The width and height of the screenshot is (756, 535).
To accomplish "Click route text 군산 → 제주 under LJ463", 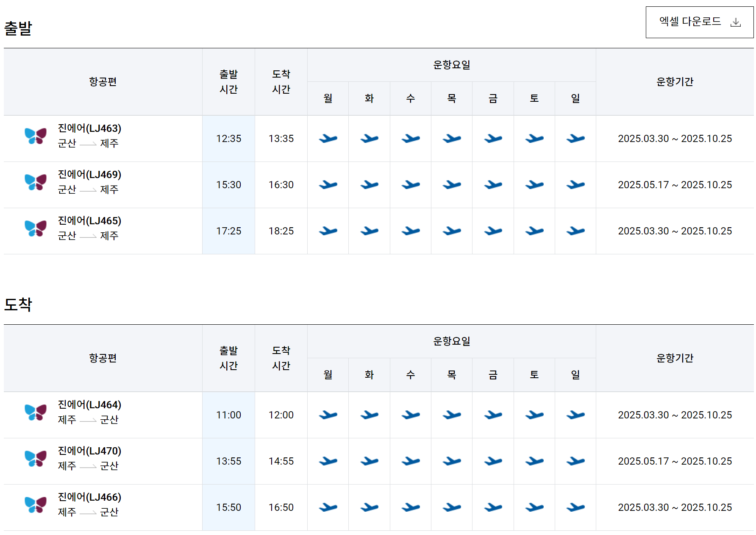I will click(88, 143).
